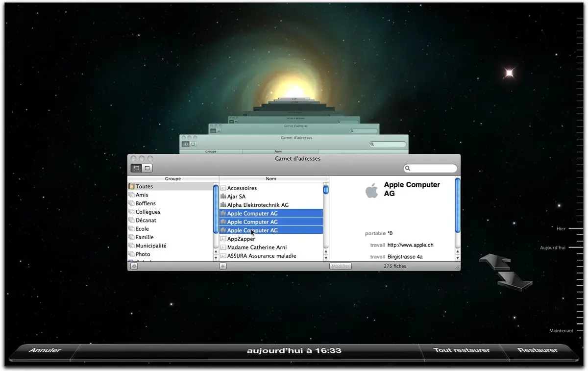Jump to Hier on the timeline
588x371 pixels.
561,229
